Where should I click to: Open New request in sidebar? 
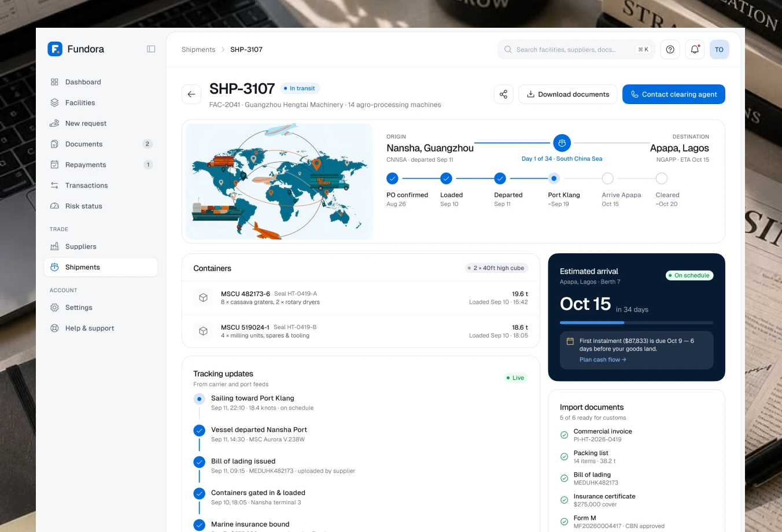(x=101, y=123)
